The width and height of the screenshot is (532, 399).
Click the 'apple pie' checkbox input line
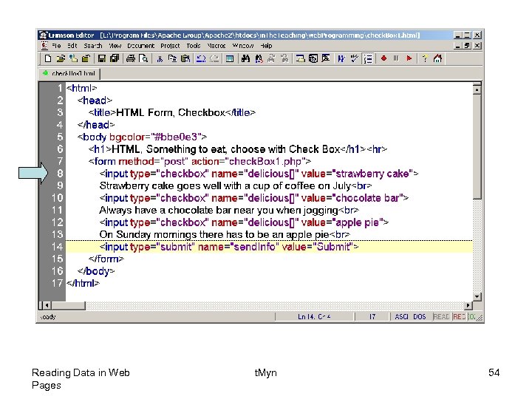[x=244, y=222]
